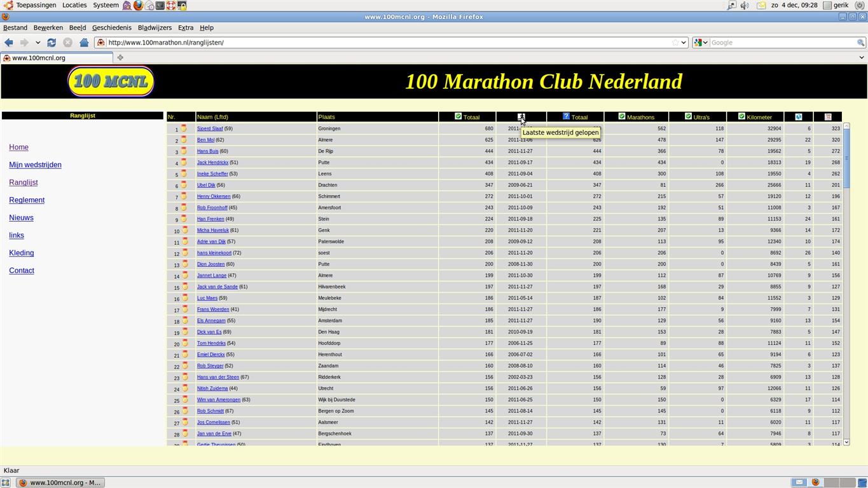Click the lock screen launcher icon
This screenshot has width=868, height=488.
(182, 6)
